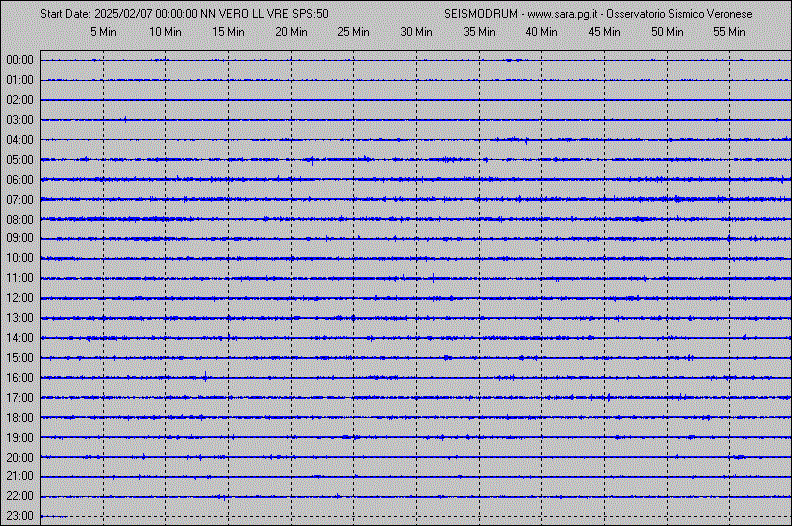This screenshot has height=526, width=792.
Task: Click the 08:00 hour label
Action: tap(20, 220)
